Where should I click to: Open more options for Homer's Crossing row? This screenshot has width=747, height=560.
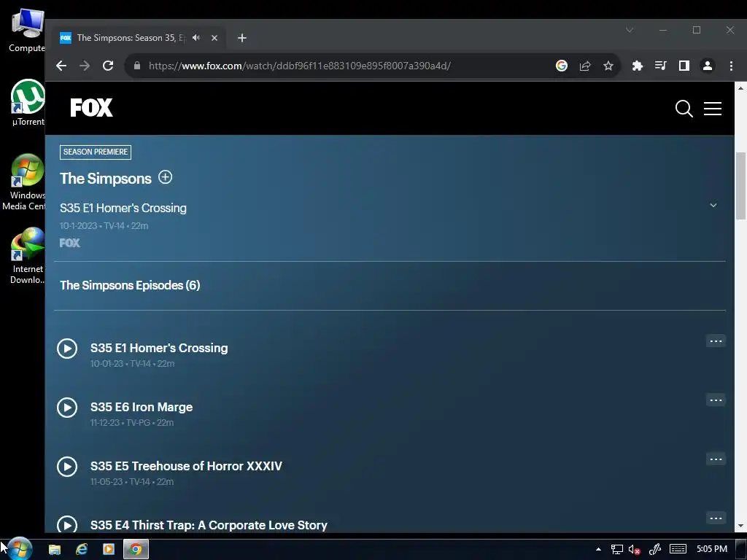716,341
